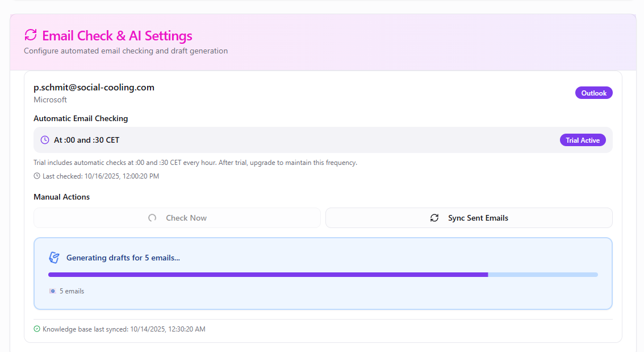Click the Email Check & AI Settings heading

click(x=117, y=36)
